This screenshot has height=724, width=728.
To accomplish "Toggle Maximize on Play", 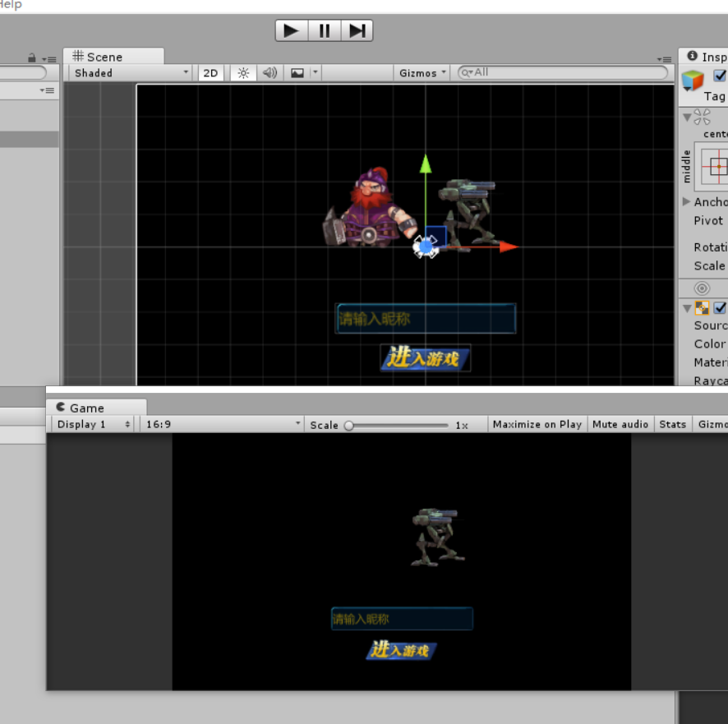I will (537, 424).
